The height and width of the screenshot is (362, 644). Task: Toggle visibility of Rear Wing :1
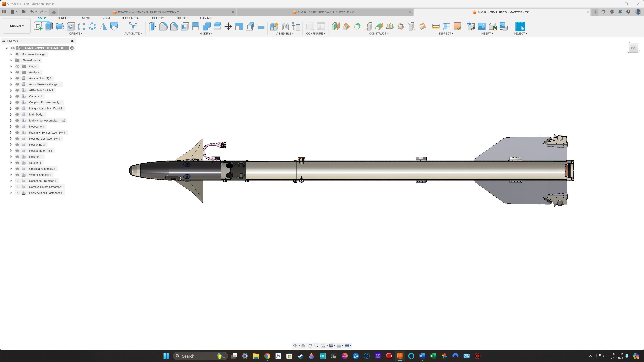coord(17,145)
